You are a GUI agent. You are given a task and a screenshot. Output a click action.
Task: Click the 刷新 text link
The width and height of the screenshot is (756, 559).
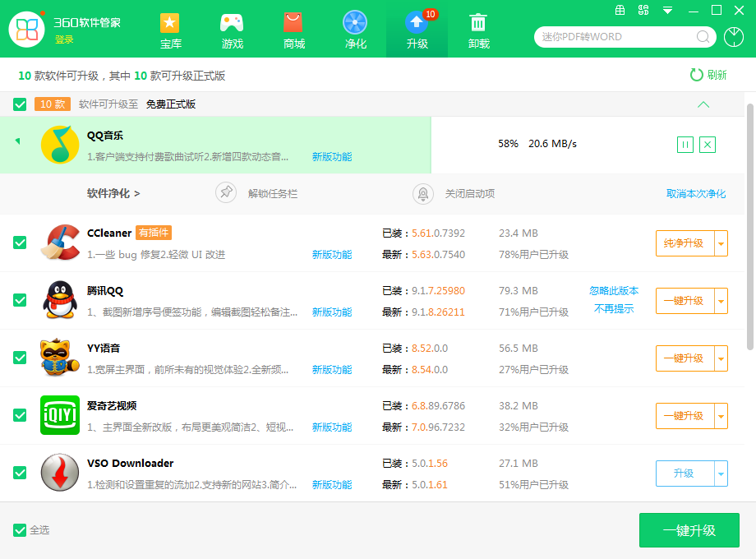pyautogui.click(x=717, y=75)
